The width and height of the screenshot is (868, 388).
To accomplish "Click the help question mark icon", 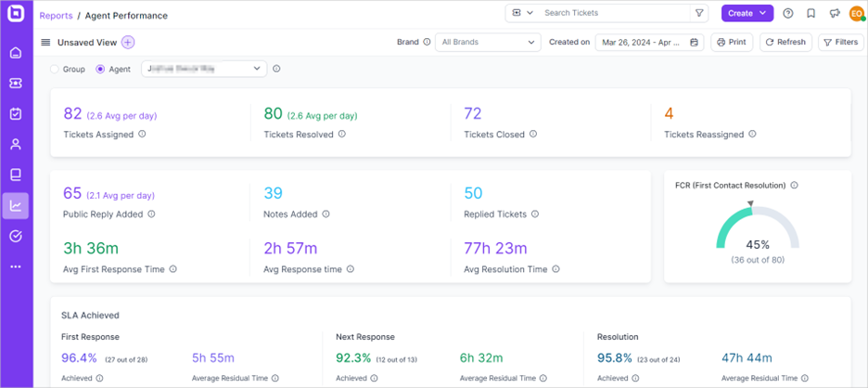I will (788, 14).
